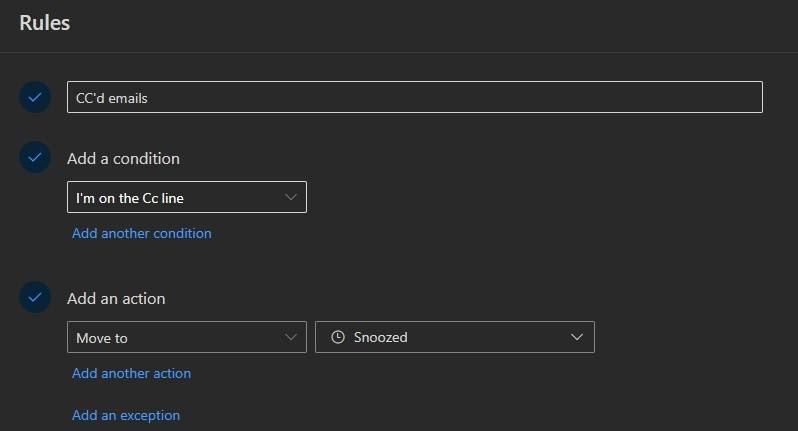Viewport: 798px width, 431px height.
Task: Click the arrow on the Snoozed folder box
Action: click(577, 337)
